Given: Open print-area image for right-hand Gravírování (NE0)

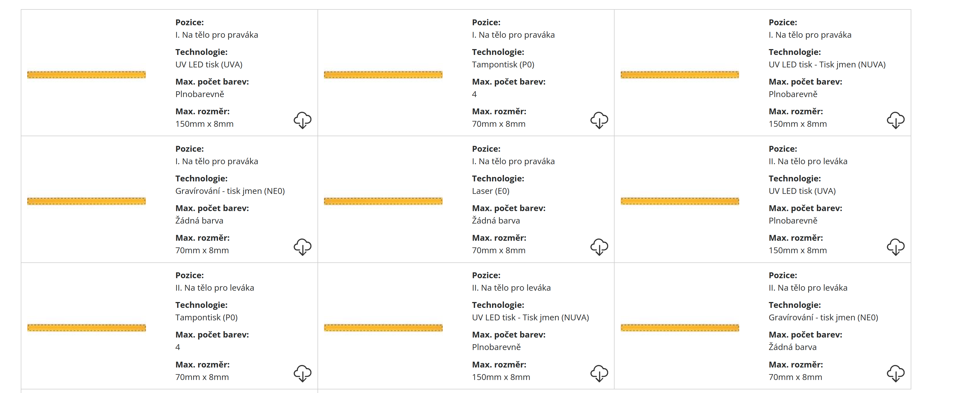Looking at the screenshot, I should click(86, 201).
